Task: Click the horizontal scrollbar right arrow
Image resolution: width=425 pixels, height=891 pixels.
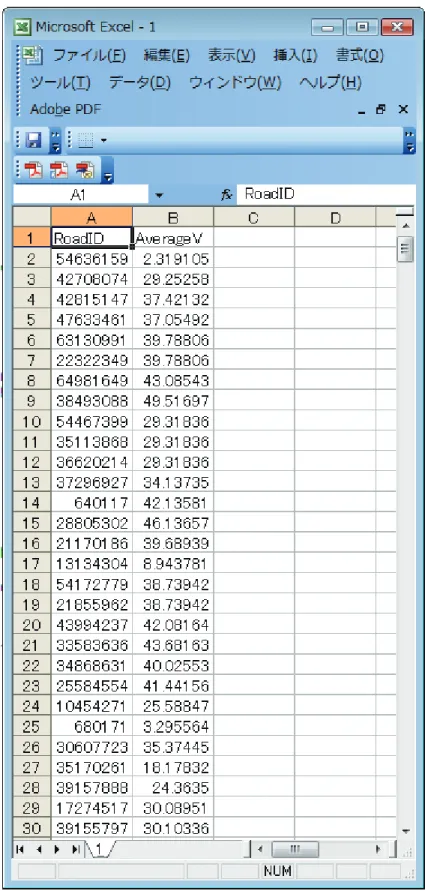Action: [x=378, y=849]
